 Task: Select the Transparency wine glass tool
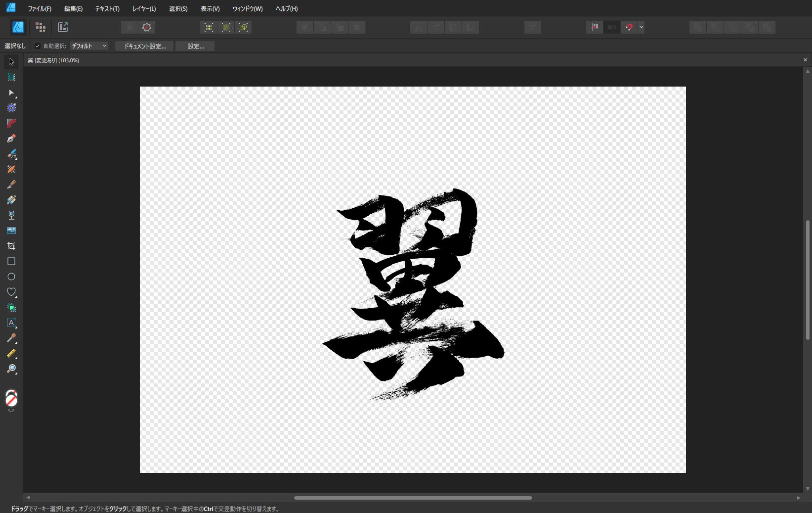pyautogui.click(x=11, y=215)
